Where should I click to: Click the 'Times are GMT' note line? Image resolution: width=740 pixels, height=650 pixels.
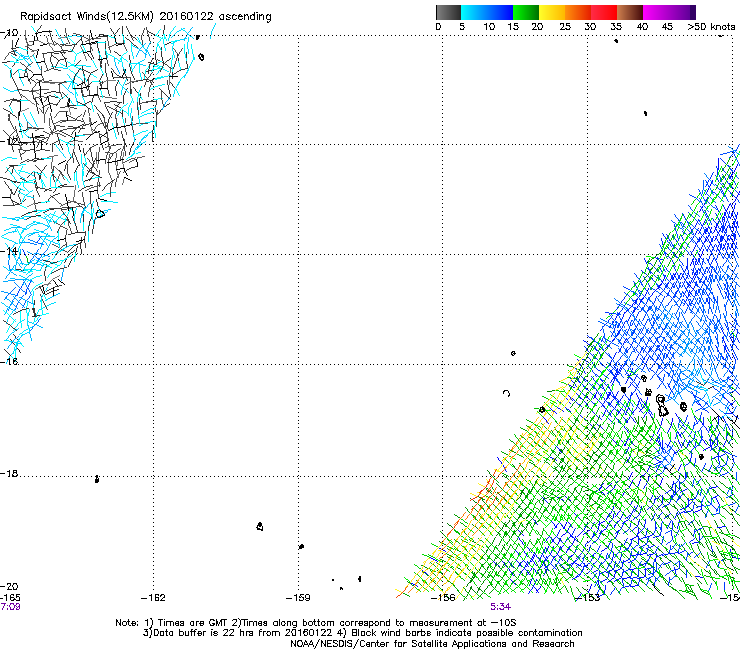coord(316,623)
